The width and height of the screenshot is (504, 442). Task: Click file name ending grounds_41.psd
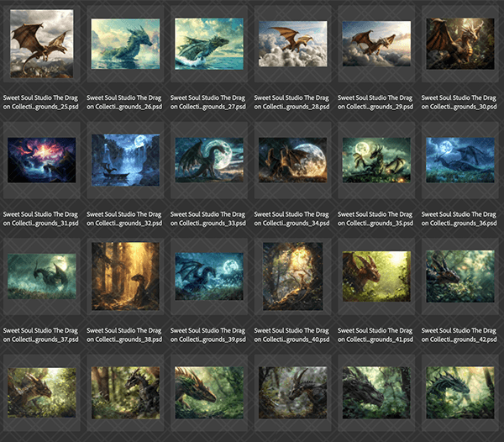375,335
